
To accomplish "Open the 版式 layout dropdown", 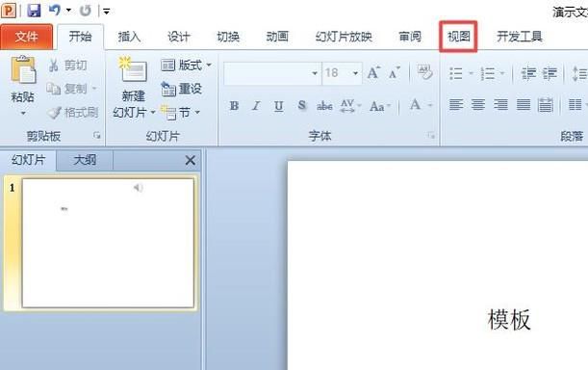I will click(x=186, y=66).
